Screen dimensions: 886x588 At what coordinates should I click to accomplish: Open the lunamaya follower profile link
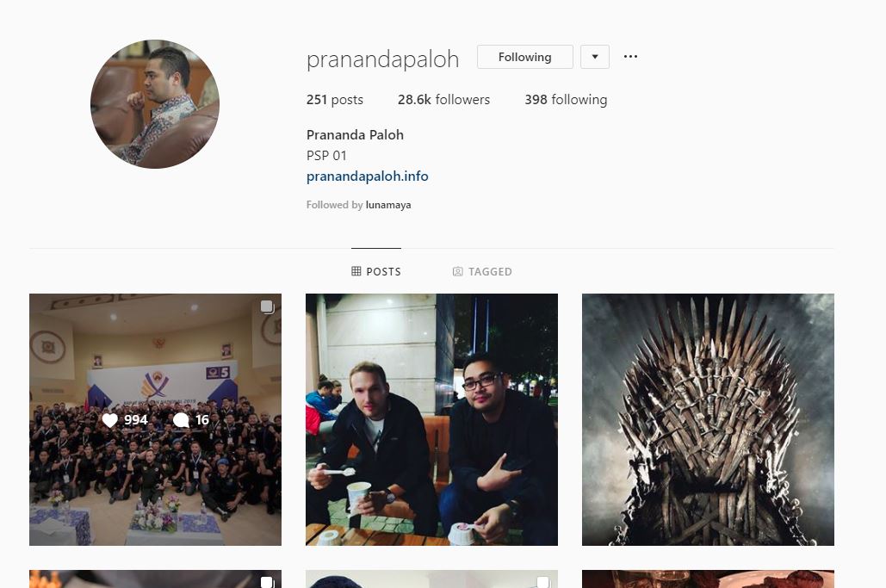tap(388, 205)
